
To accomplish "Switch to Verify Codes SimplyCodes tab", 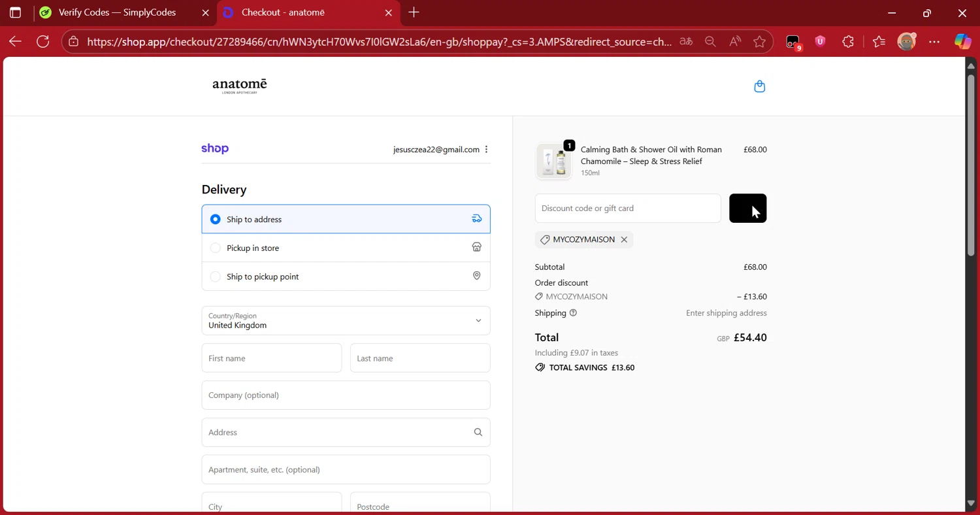I will point(124,12).
